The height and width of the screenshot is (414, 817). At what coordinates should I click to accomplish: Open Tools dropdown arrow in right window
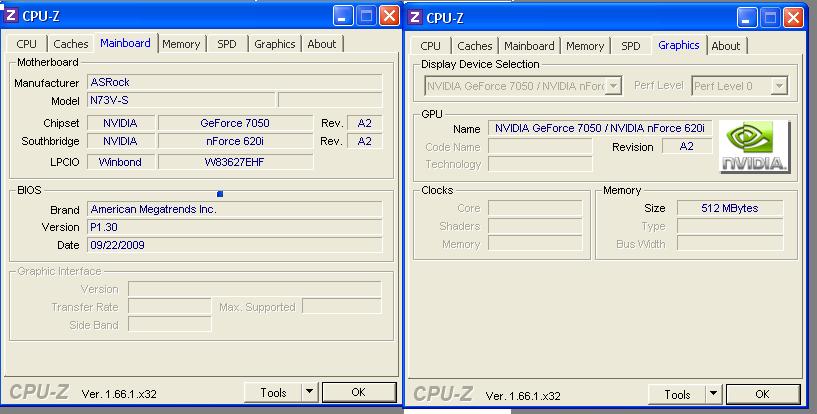point(713,394)
